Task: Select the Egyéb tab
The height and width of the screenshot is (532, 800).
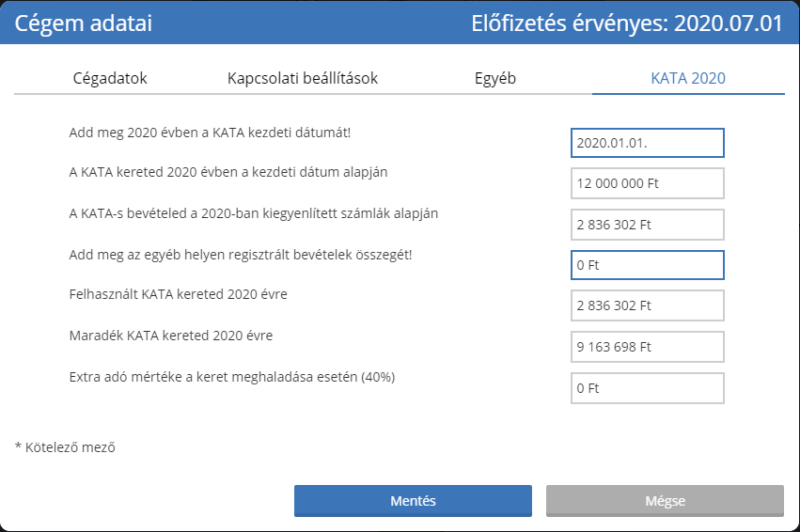Action: click(494, 78)
